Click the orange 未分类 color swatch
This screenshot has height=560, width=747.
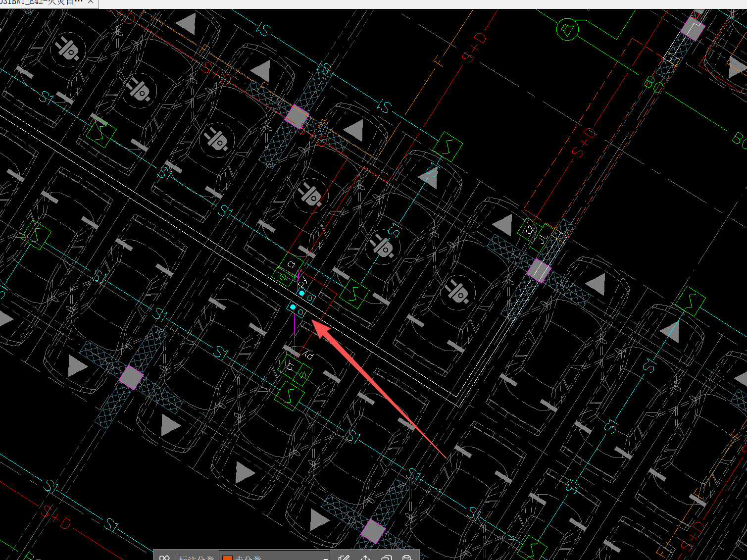[227, 558]
